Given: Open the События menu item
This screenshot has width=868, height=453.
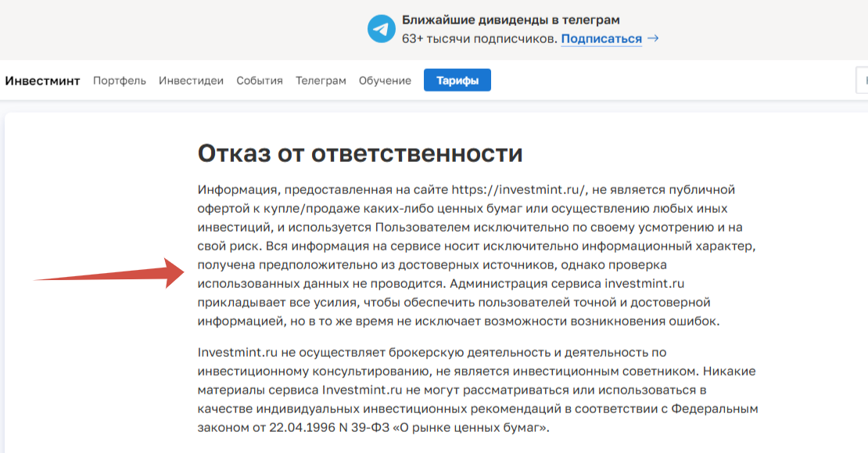Looking at the screenshot, I should click(260, 81).
